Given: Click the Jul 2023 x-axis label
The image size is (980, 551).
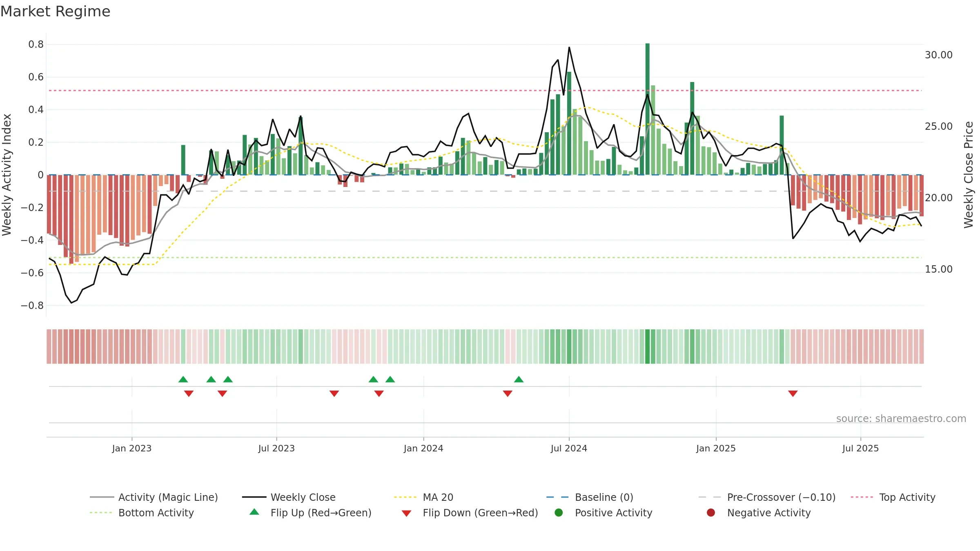Looking at the screenshot, I should coord(276,448).
